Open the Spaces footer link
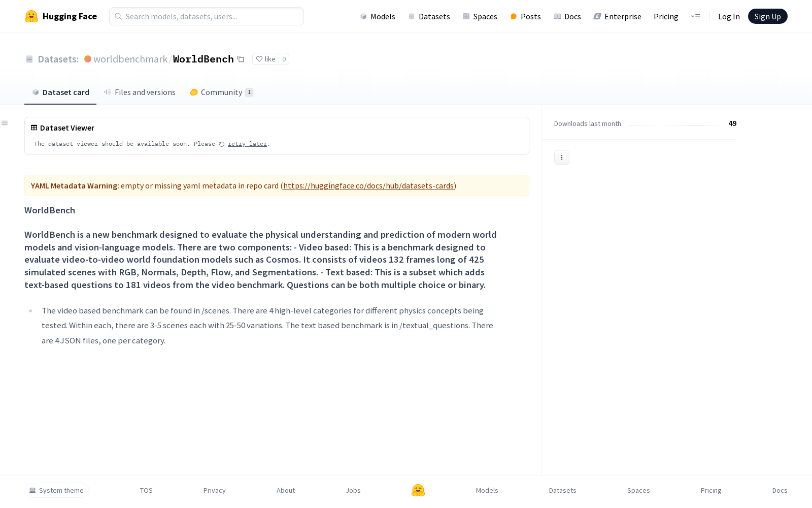 point(638,490)
